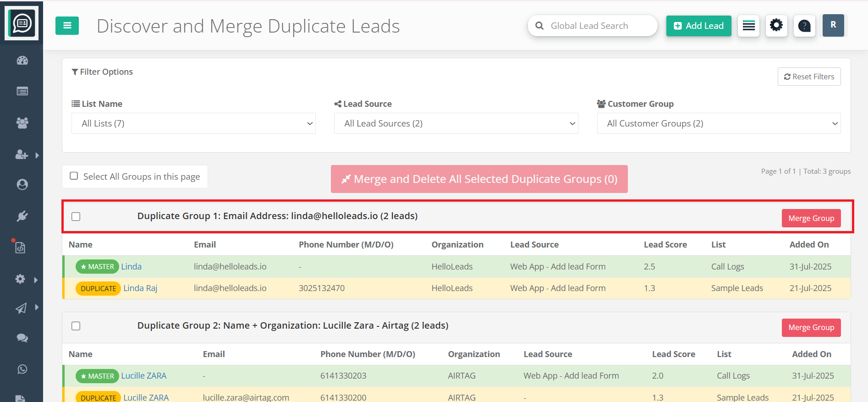The image size is (868, 402).
Task: Open settings gear icon in top bar
Action: tap(776, 25)
